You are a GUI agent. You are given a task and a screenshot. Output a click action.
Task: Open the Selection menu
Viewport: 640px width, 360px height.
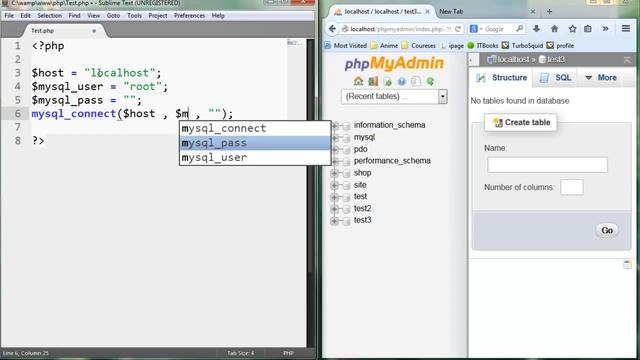point(50,16)
